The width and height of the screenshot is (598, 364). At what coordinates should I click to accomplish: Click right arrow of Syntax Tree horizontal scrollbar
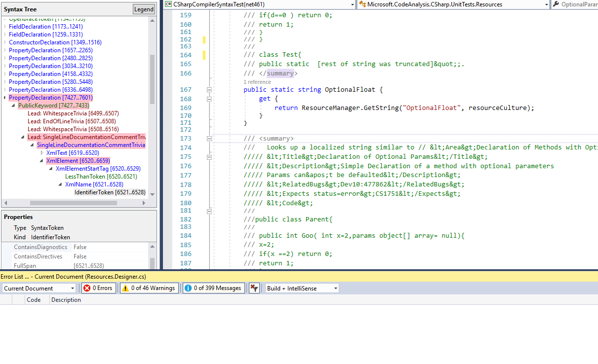click(144, 202)
